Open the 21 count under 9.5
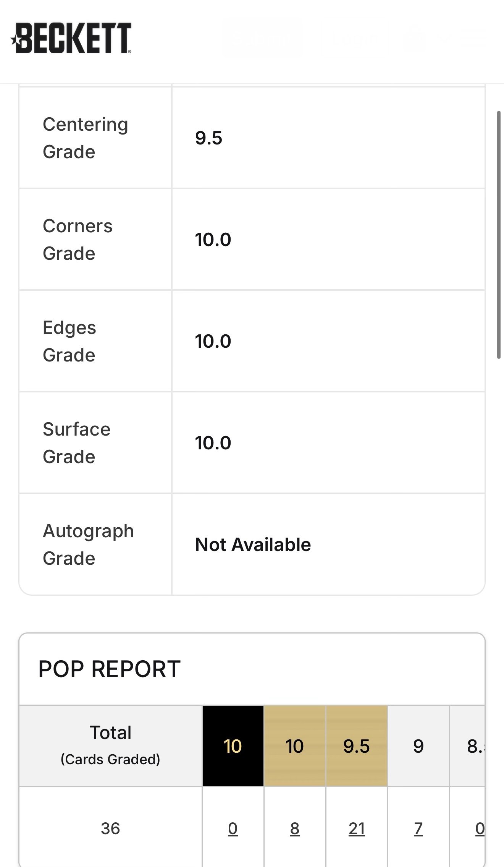Viewport: 504px width, 867px height. (x=357, y=829)
